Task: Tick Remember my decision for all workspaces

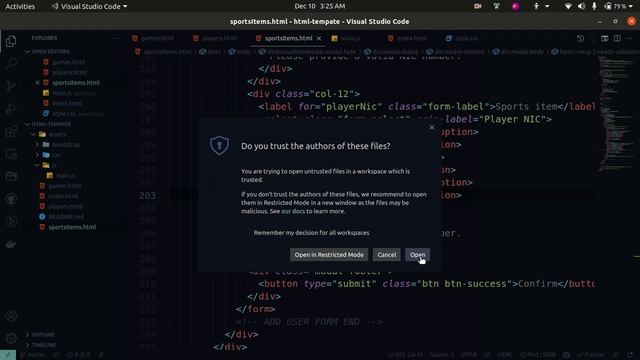Action: click(245, 233)
